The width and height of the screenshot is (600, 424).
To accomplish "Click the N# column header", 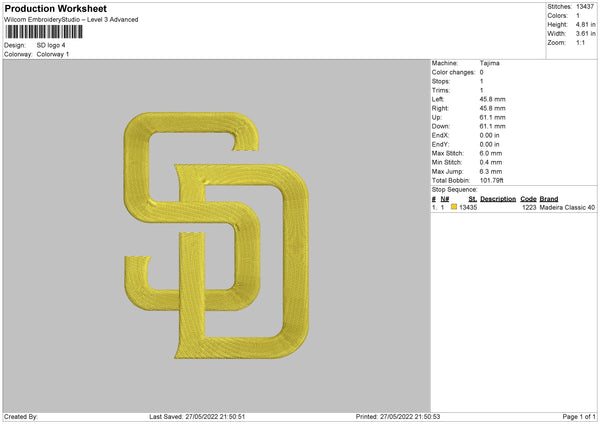I will (445, 199).
